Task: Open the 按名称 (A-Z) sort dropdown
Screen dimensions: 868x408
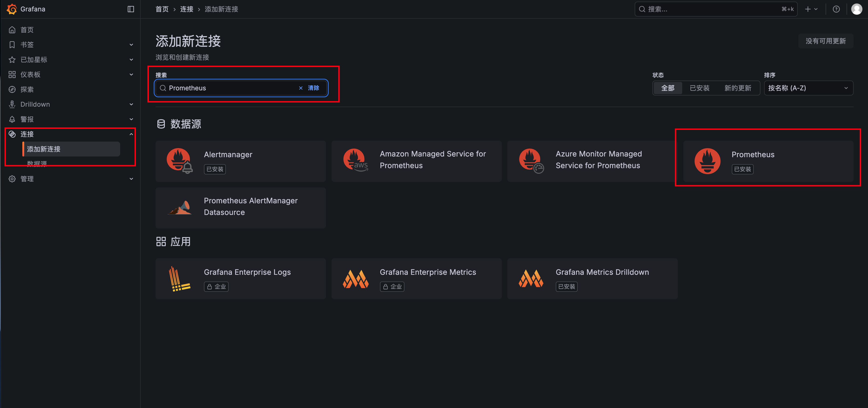Action: pos(808,88)
